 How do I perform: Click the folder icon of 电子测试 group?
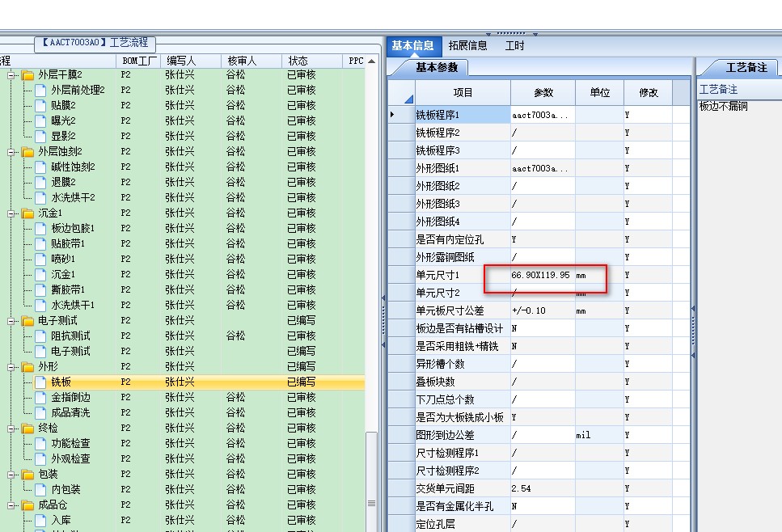28,321
